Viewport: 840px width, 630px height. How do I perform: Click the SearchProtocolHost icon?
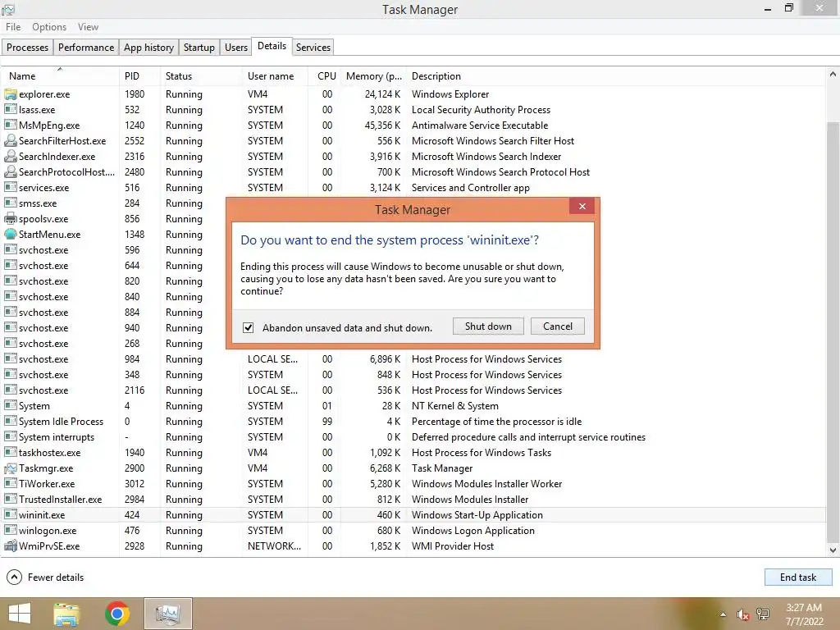(x=10, y=172)
